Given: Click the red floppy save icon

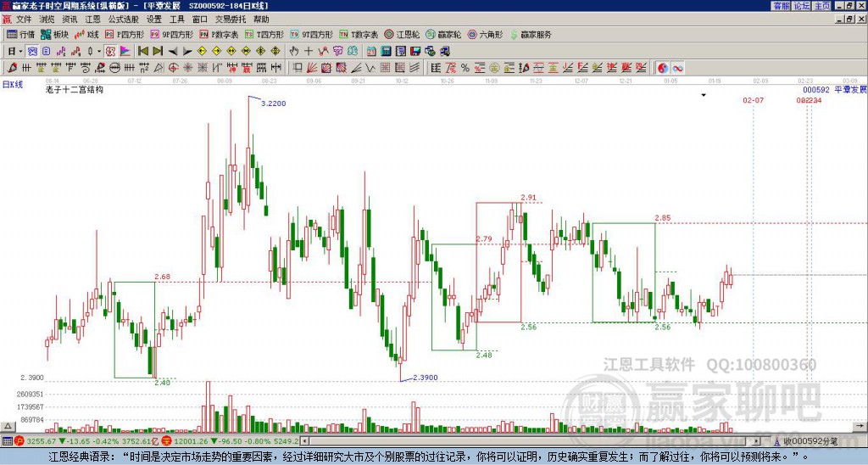Looking at the screenshot, I should tap(415, 52).
